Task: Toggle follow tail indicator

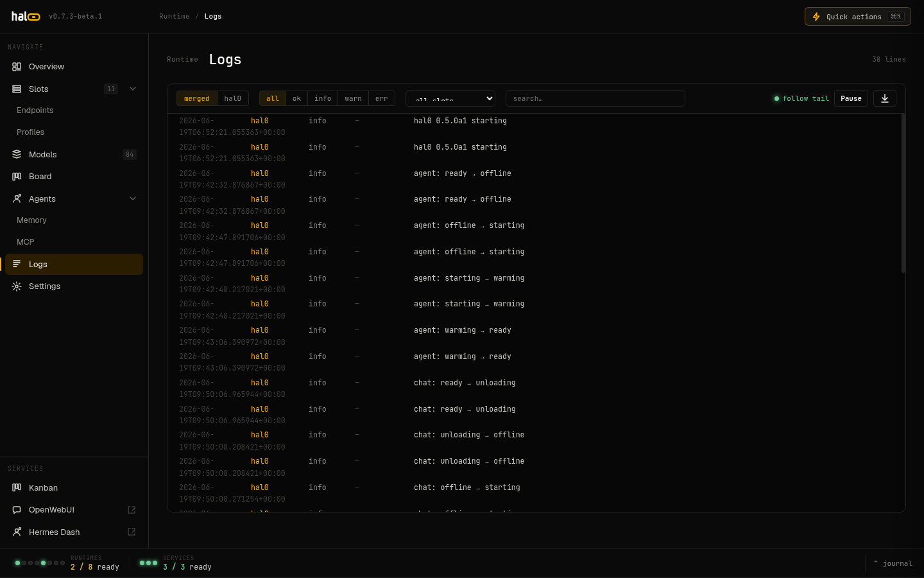Action: coord(801,98)
